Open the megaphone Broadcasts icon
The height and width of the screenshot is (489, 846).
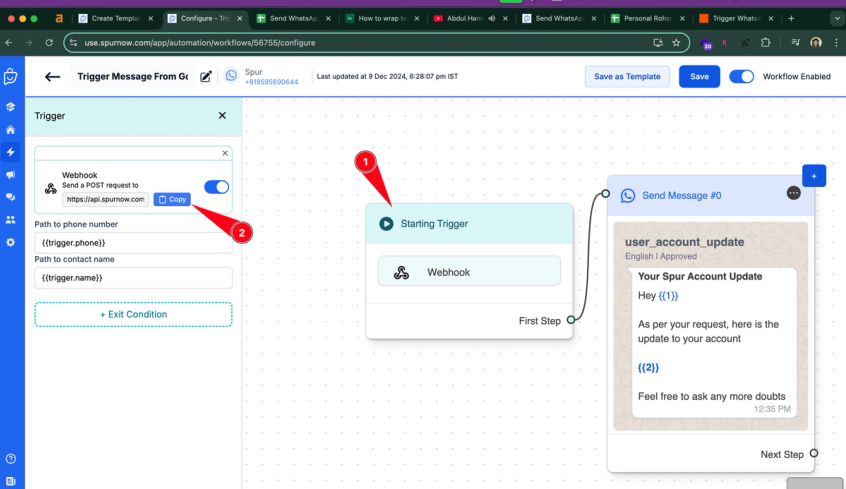10,174
